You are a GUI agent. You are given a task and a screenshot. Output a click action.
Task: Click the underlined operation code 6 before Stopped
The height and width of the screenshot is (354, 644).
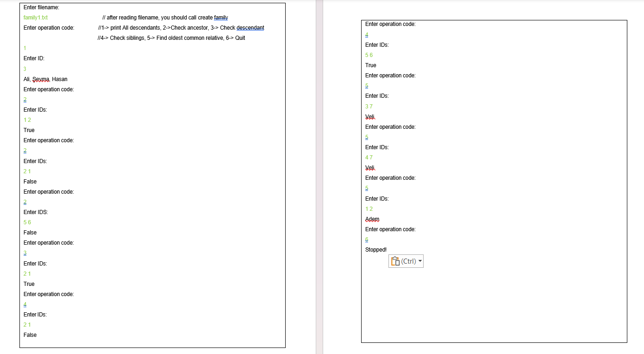point(366,239)
